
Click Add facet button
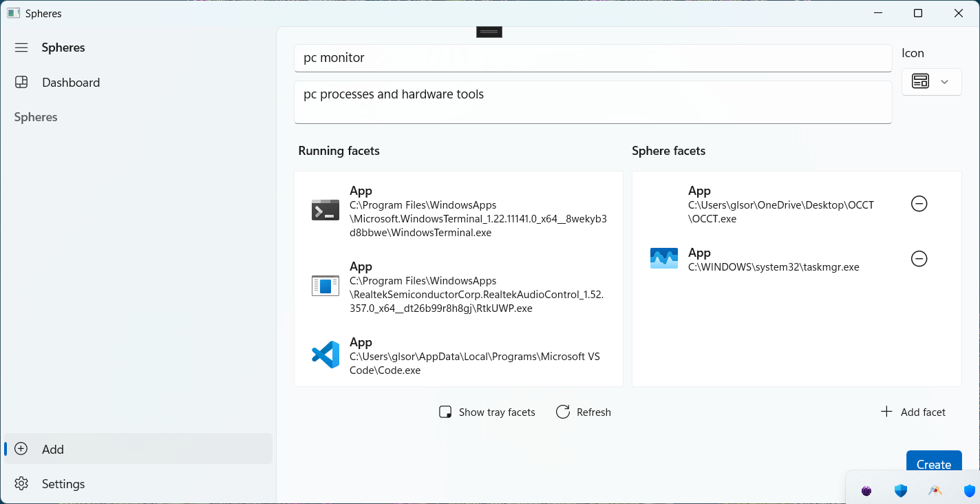pos(913,412)
